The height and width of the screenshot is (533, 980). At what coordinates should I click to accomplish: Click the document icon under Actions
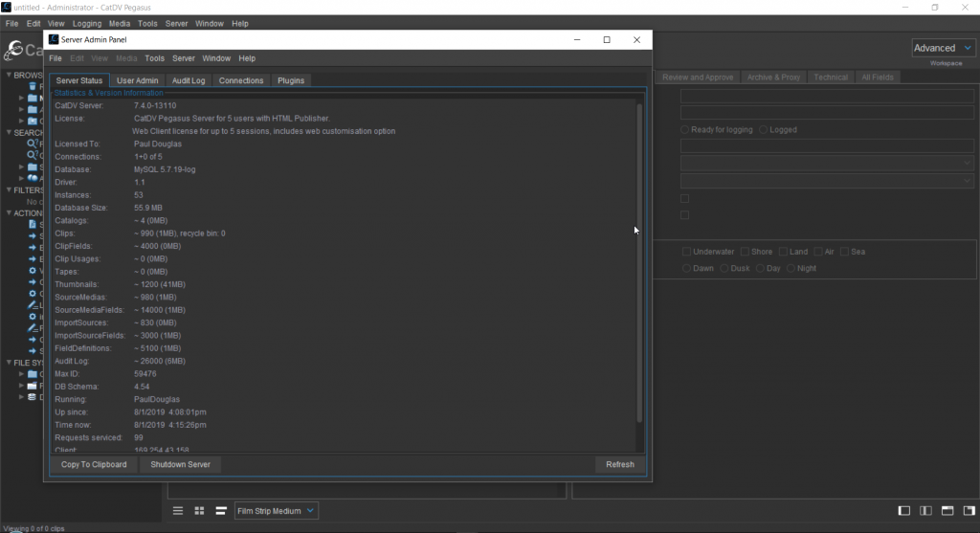(33, 224)
